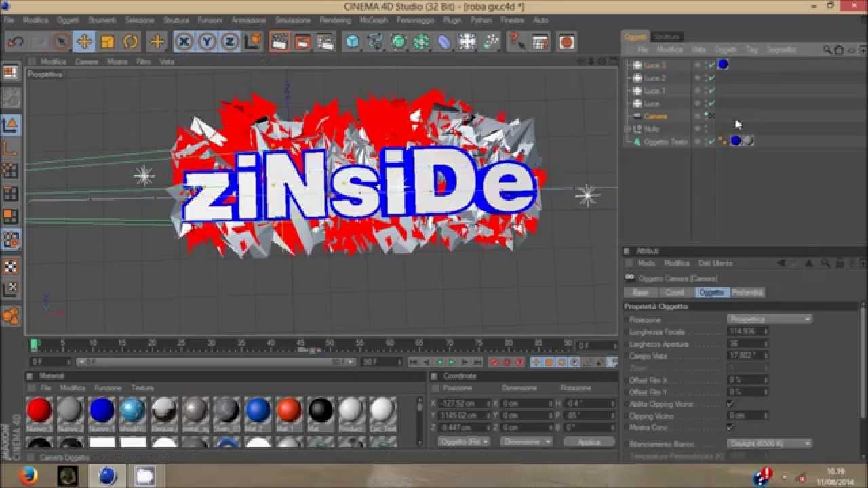Open the Bilanciamento Bianco Daylight dropdown

770,443
